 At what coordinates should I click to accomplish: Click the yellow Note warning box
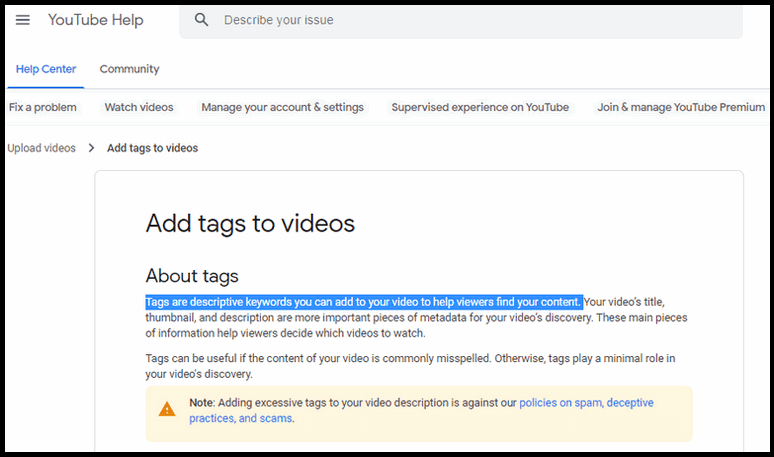click(419, 414)
